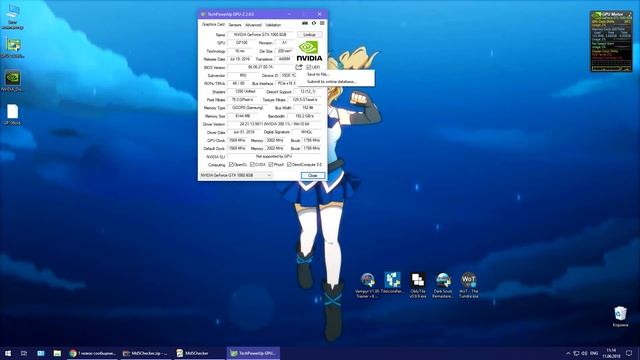640x360 pixels.
Task: Click the GPU Monitor desktop gadget
Action: (611, 41)
